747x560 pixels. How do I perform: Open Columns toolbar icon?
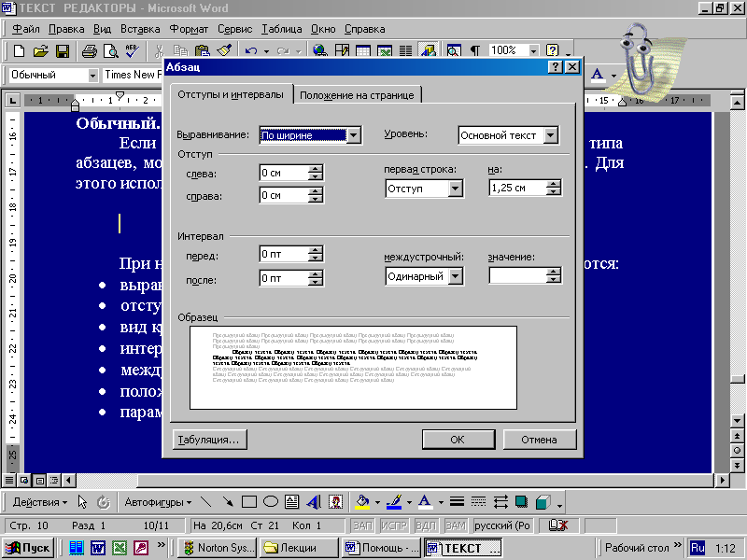point(405,50)
